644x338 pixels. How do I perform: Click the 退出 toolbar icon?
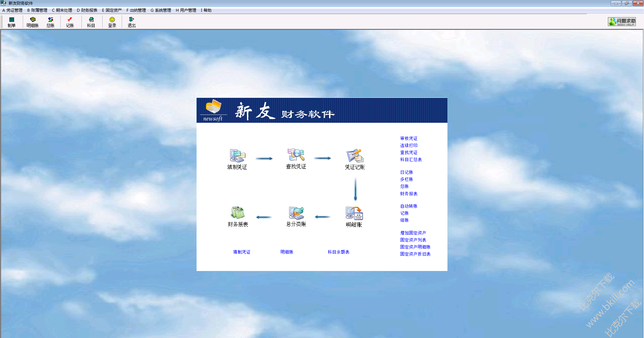point(131,22)
